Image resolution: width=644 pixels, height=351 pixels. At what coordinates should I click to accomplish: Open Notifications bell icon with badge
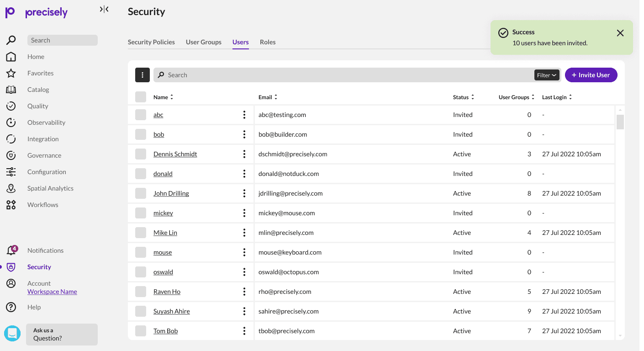tap(11, 250)
